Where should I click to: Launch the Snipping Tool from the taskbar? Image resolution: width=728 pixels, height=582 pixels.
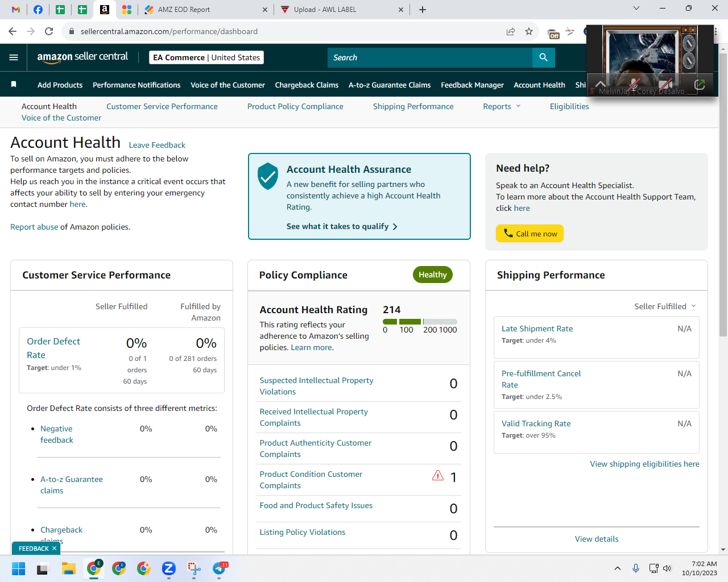pyautogui.click(x=194, y=568)
